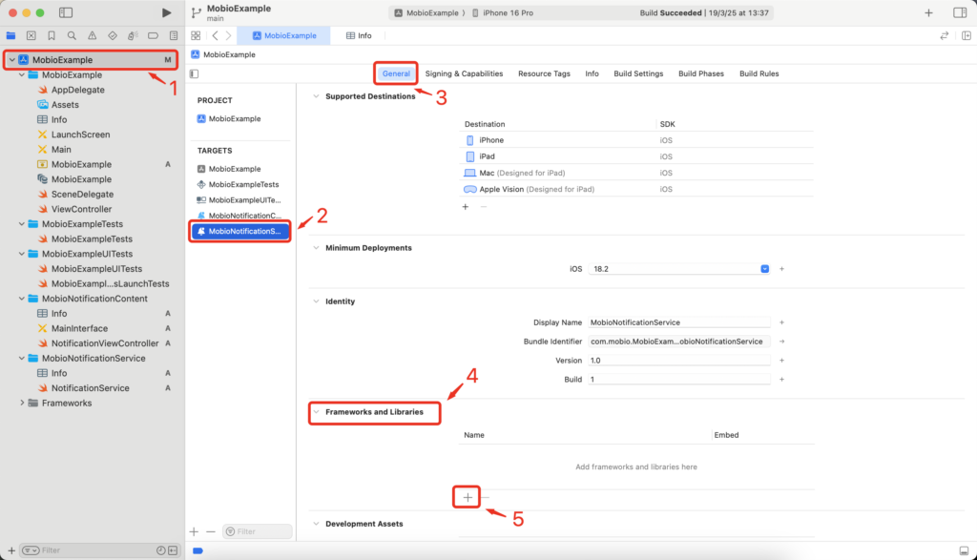This screenshot has width=977, height=560.
Task: Open the iOS minimum deployment version dropdown
Action: pos(764,269)
